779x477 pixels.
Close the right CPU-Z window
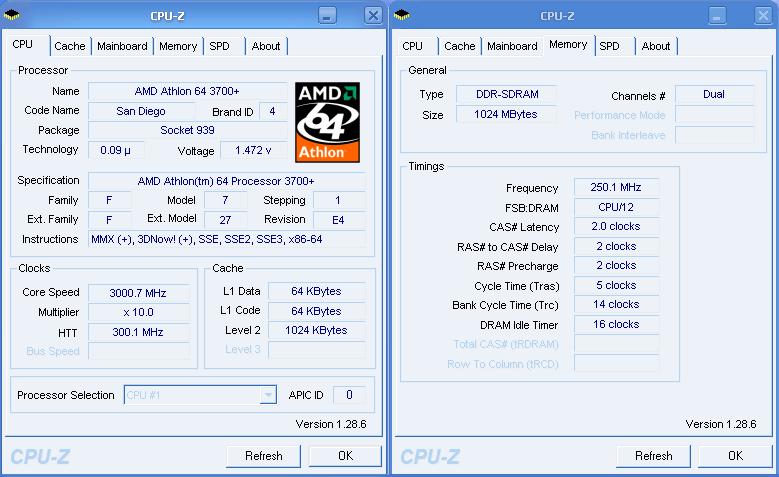pyautogui.click(x=763, y=15)
